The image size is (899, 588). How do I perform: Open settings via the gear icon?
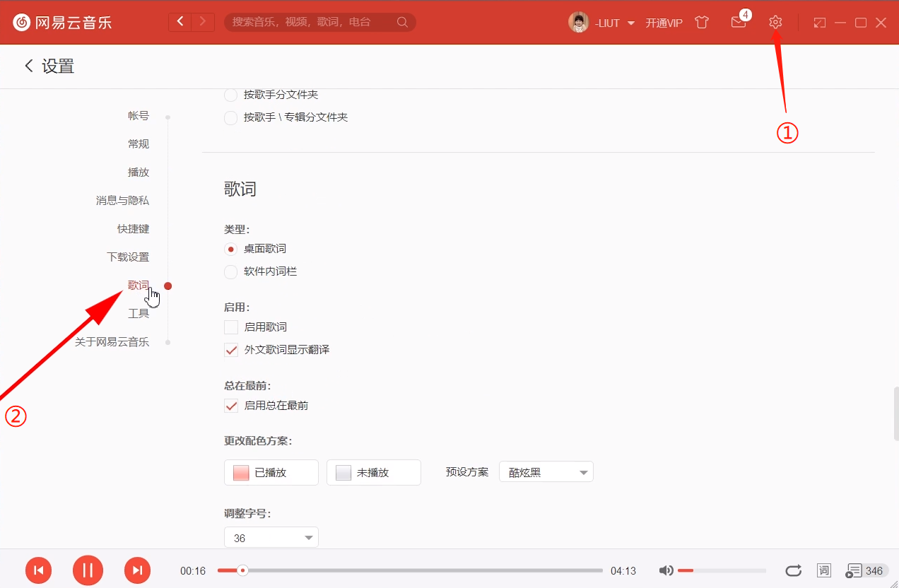click(x=775, y=22)
